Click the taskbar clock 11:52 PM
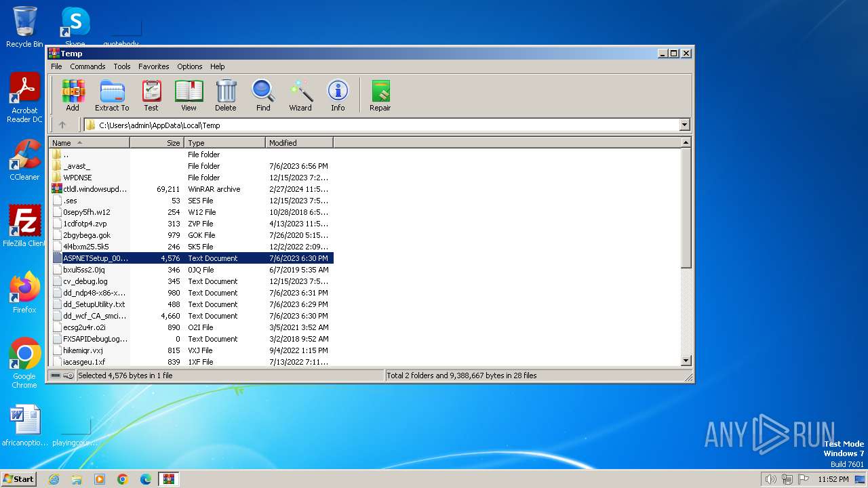 pyautogui.click(x=833, y=479)
